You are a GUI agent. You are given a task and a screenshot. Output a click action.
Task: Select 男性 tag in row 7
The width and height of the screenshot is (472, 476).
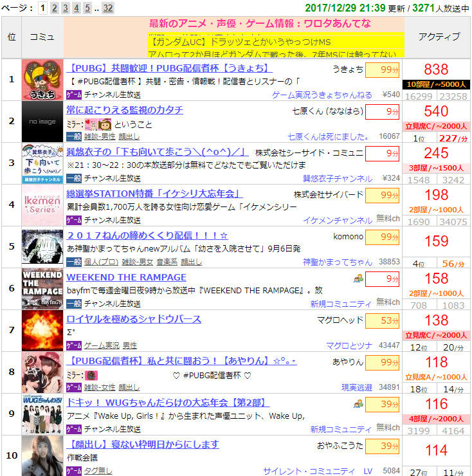pos(130,346)
